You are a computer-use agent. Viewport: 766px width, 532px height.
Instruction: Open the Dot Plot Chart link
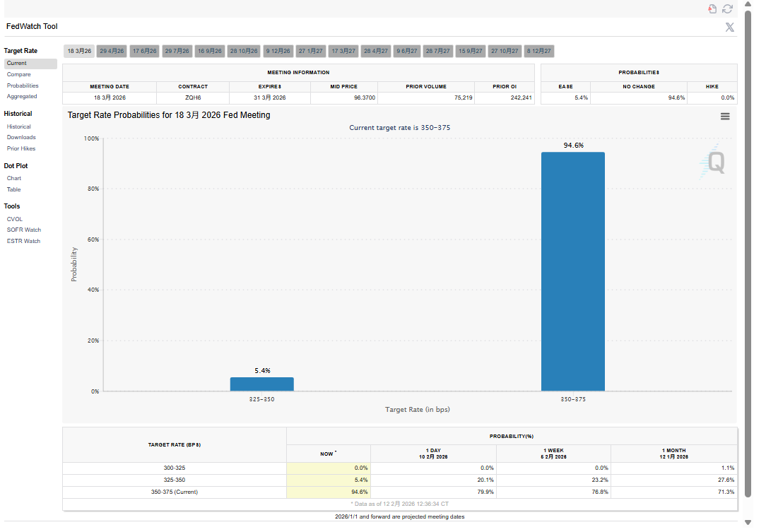tap(14, 178)
